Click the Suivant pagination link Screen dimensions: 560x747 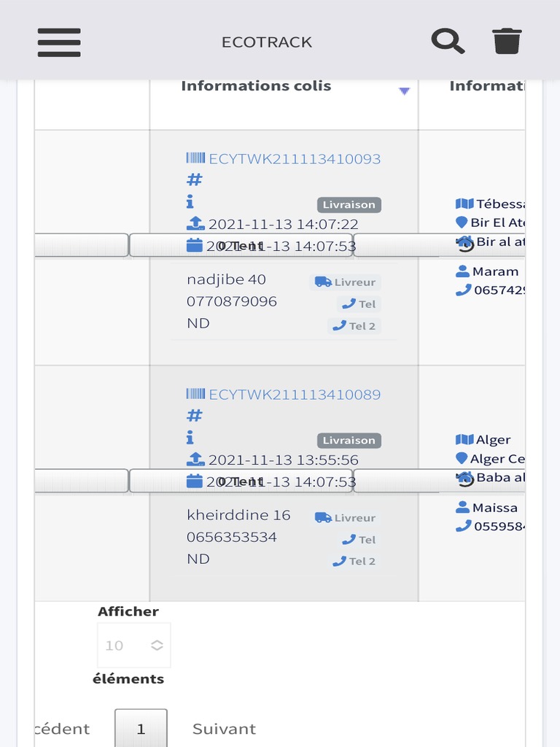(x=224, y=729)
